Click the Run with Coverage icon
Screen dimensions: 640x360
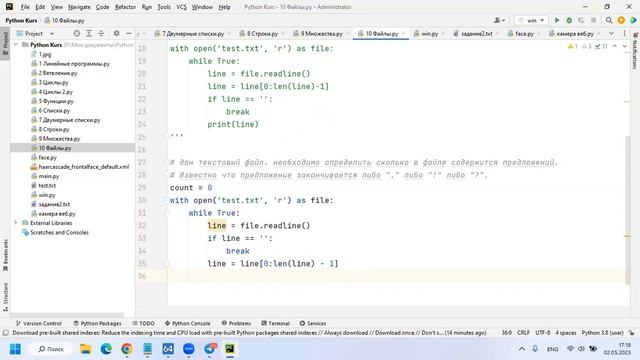point(581,20)
